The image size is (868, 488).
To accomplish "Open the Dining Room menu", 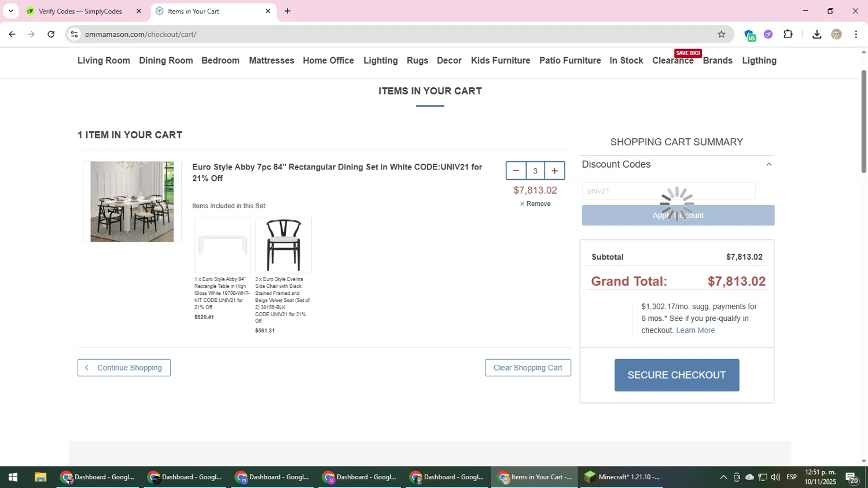I will [166, 61].
